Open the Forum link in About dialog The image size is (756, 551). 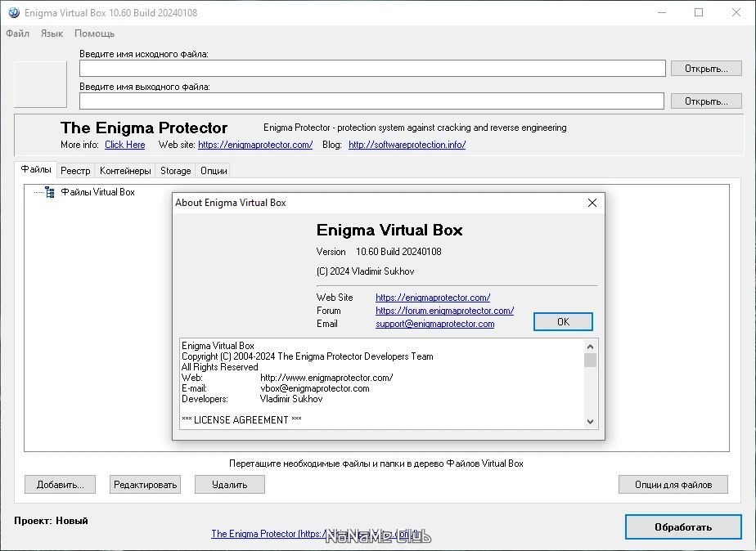[x=444, y=311]
